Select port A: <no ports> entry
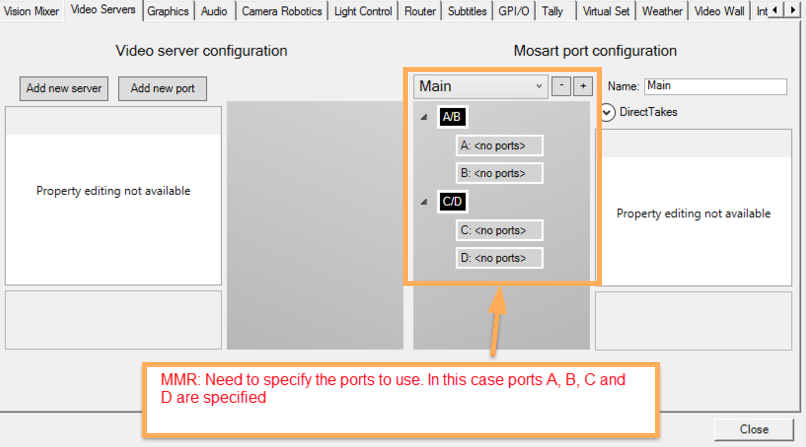This screenshot has height=447, width=806. [499, 146]
